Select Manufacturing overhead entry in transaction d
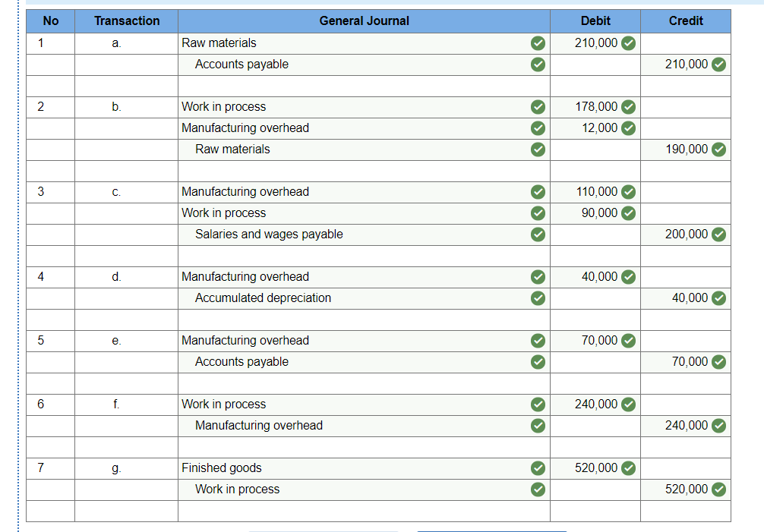Image resolution: width=764 pixels, height=532 pixels. 364,277
